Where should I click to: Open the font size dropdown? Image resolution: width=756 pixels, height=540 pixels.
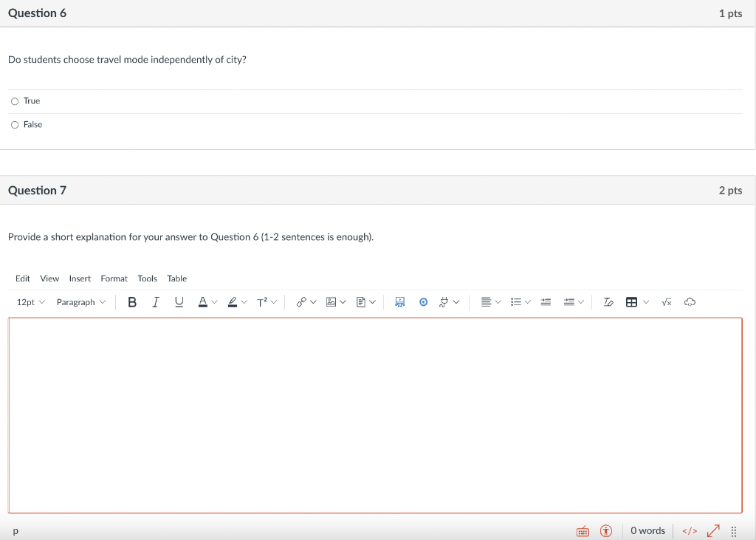tap(30, 301)
